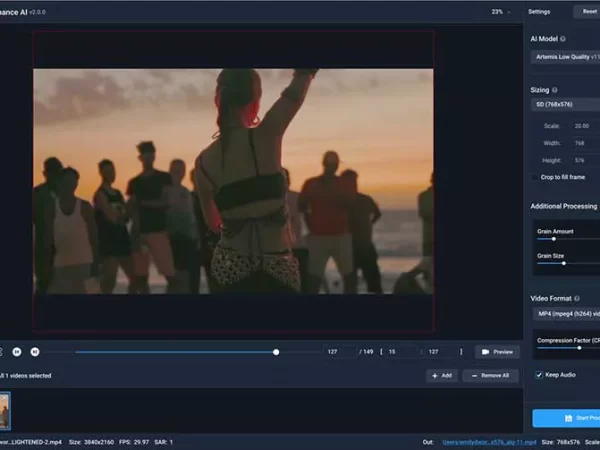Select the video thumbnail in the queue
The image size is (600, 450).
click(5, 411)
